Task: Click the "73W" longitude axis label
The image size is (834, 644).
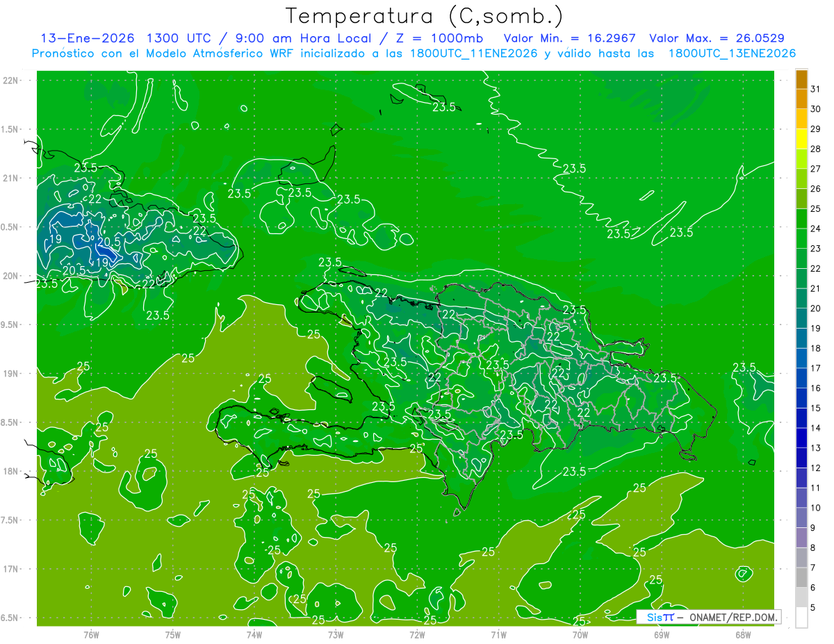Action: (336, 634)
